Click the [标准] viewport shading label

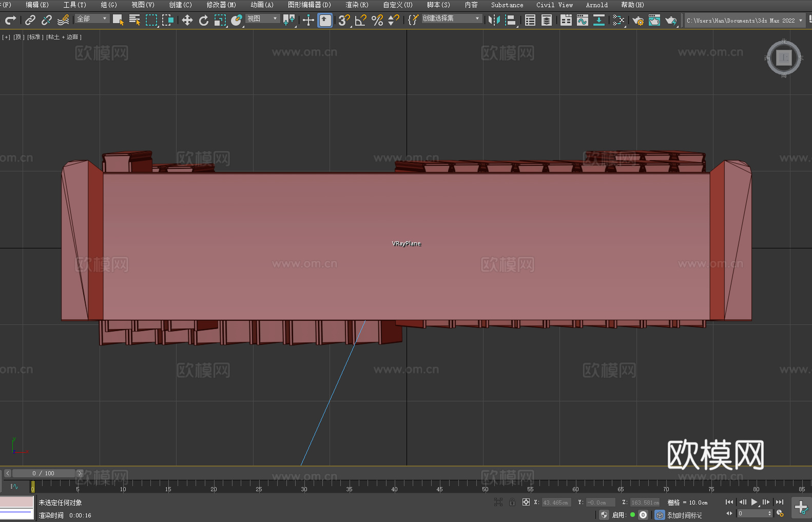pos(35,37)
